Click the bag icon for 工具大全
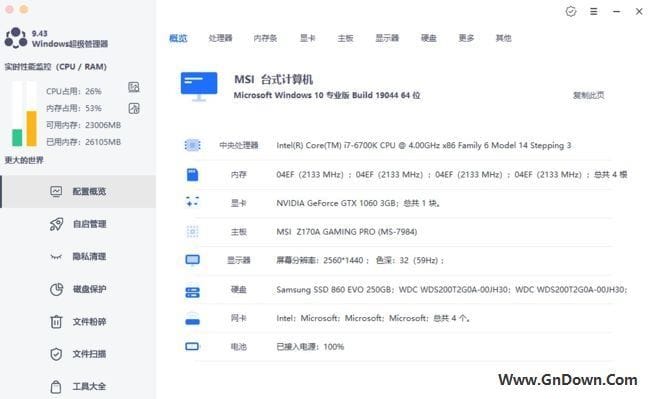This screenshot has width=650, height=399. coord(56,387)
